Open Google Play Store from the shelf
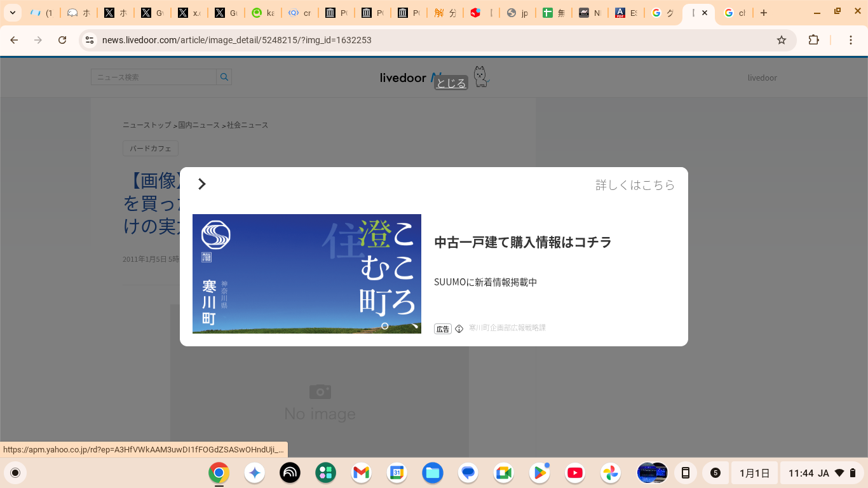 tap(539, 473)
